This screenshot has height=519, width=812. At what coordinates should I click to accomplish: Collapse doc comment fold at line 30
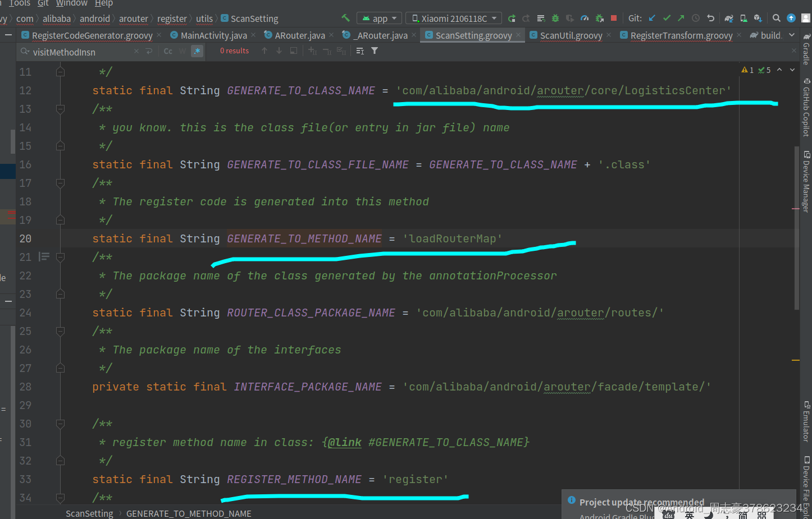pyautogui.click(x=60, y=424)
